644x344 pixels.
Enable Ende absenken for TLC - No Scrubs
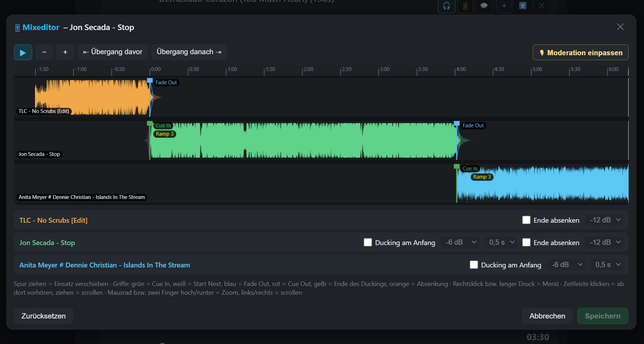pos(526,220)
